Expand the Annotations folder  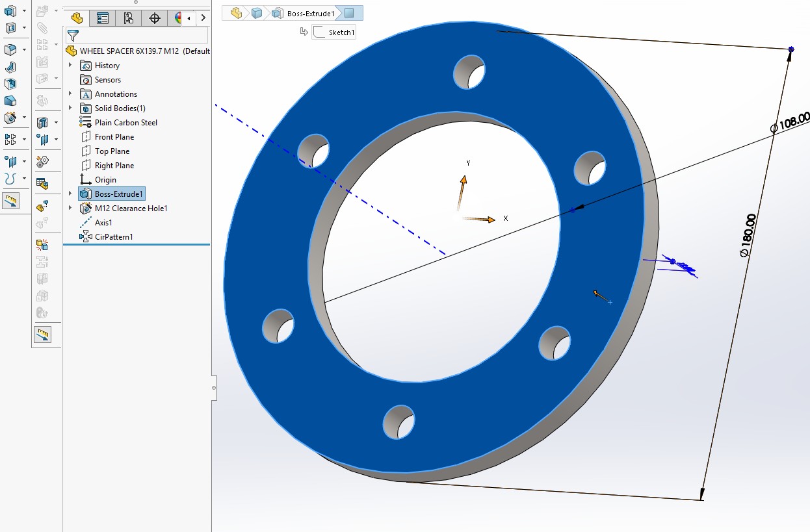pyautogui.click(x=71, y=94)
